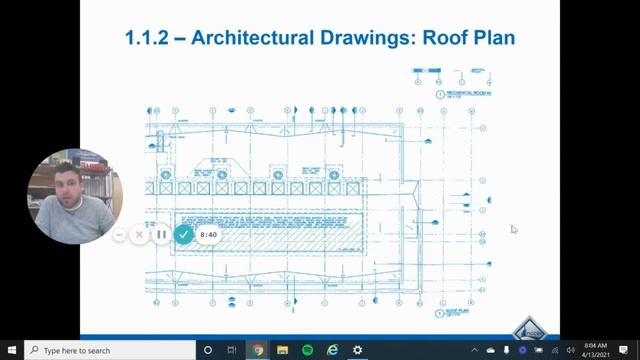The height and width of the screenshot is (360, 640).
Task: Open the Settings gear app in the taskbar
Action: pyautogui.click(x=358, y=350)
